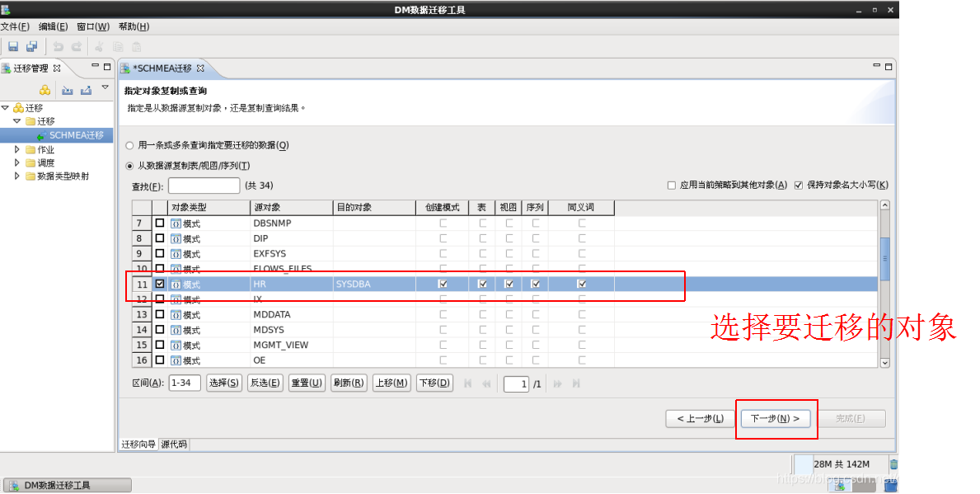Uncheck the HR schema row checkbox
The width and height of the screenshot is (980, 494).
160,284
